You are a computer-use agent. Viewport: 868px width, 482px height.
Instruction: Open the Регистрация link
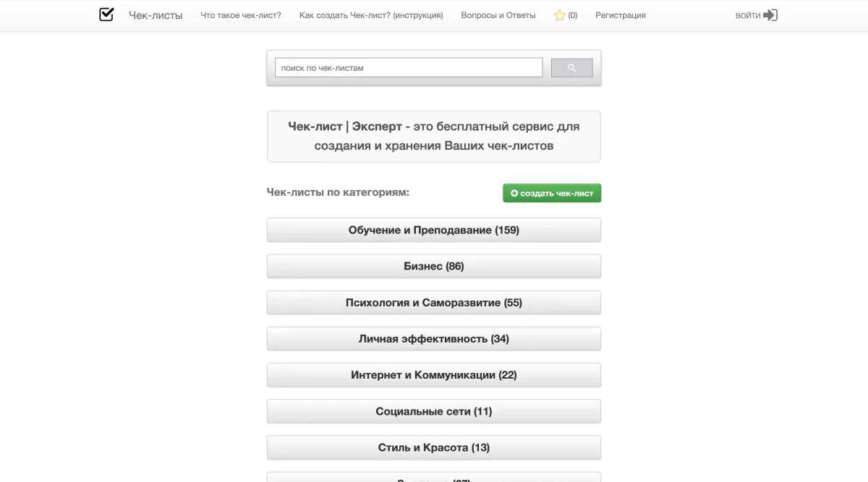click(x=621, y=15)
